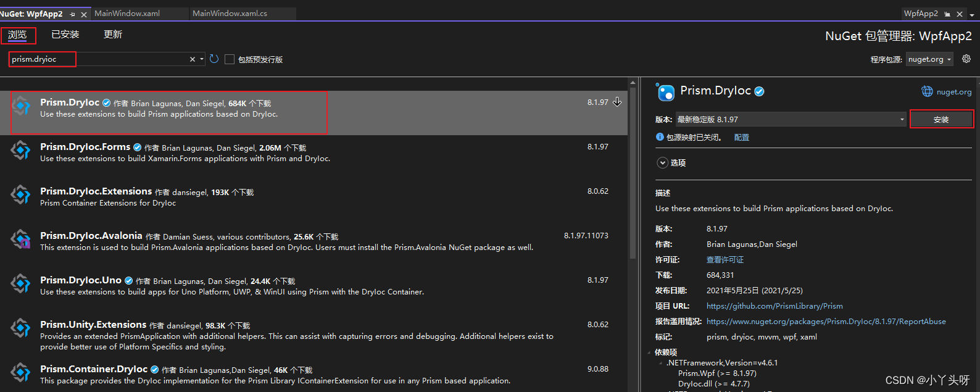
Task: Close the WpfApp2 preview tab
Action: pos(960,14)
